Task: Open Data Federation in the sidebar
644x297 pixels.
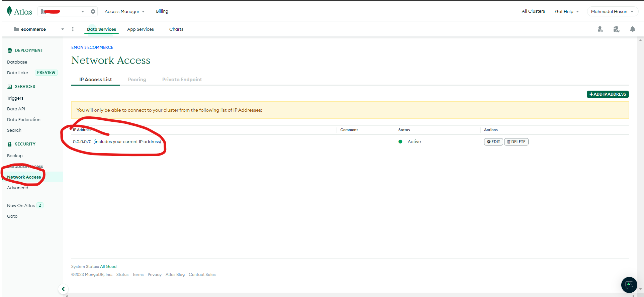Action: (24, 120)
